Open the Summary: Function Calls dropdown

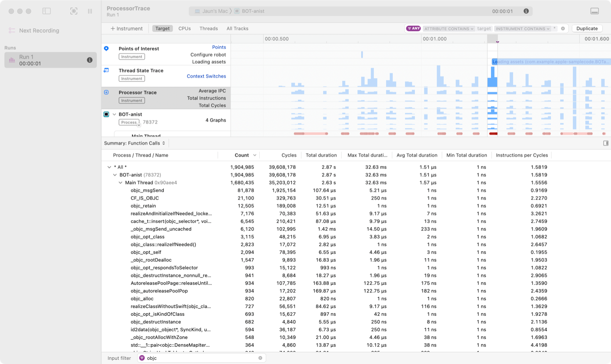click(135, 143)
